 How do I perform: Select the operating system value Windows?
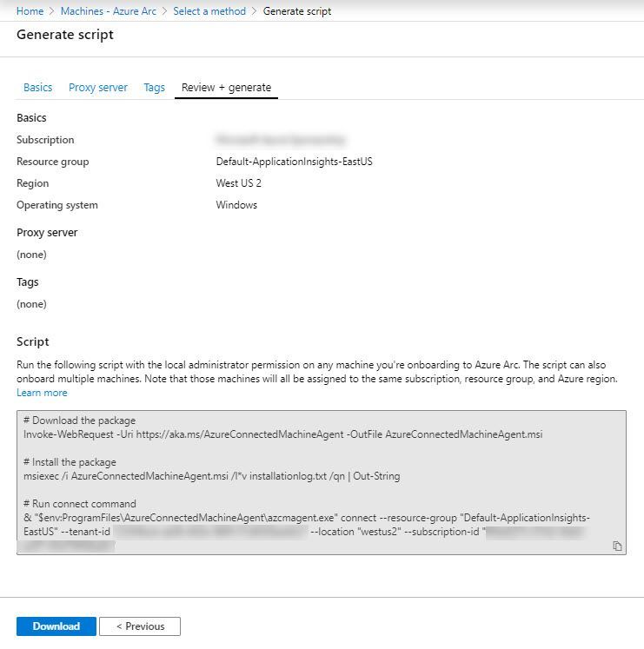point(236,205)
